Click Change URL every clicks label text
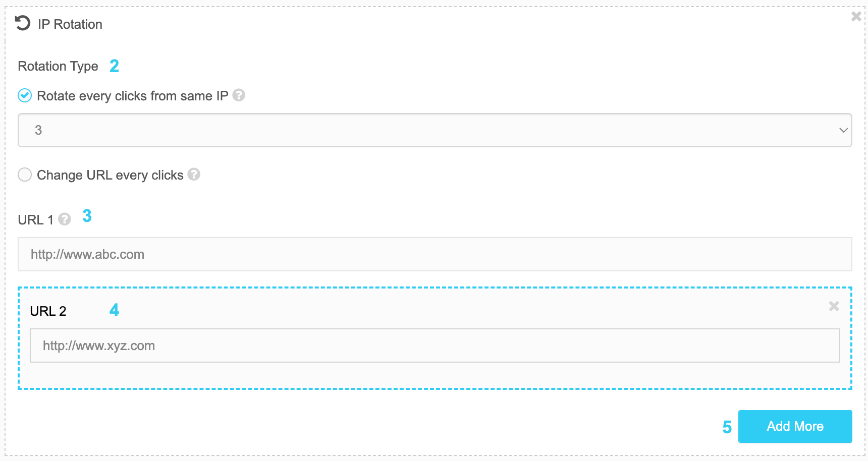 click(x=110, y=175)
